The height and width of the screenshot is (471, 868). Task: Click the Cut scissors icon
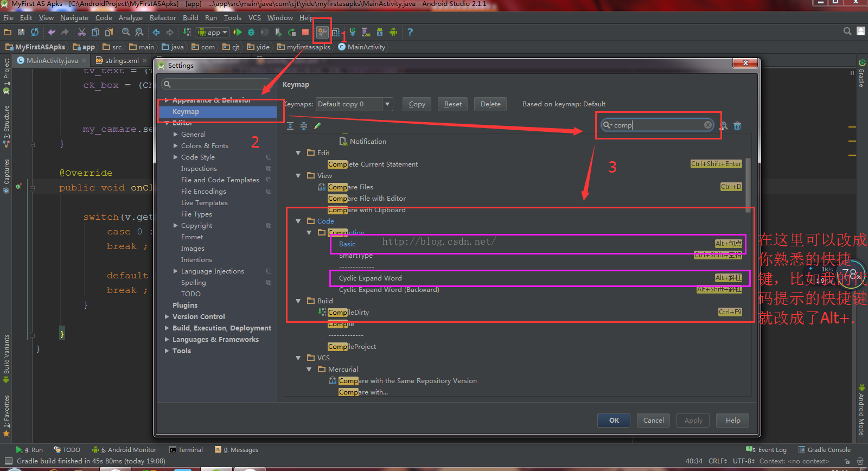(x=82, y=32)
